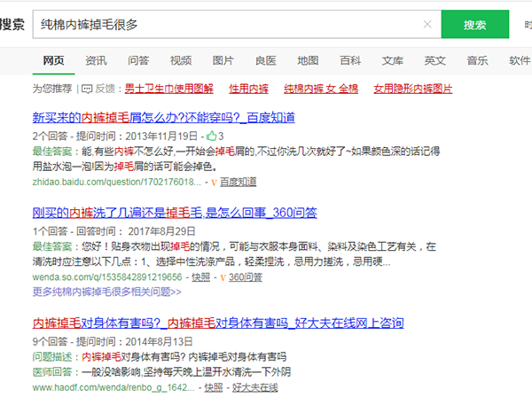The width and height of the screenshot is (532, 405).
Task: Open 快照 for the wenda.so.com result
Action: [x=201, y=277]
